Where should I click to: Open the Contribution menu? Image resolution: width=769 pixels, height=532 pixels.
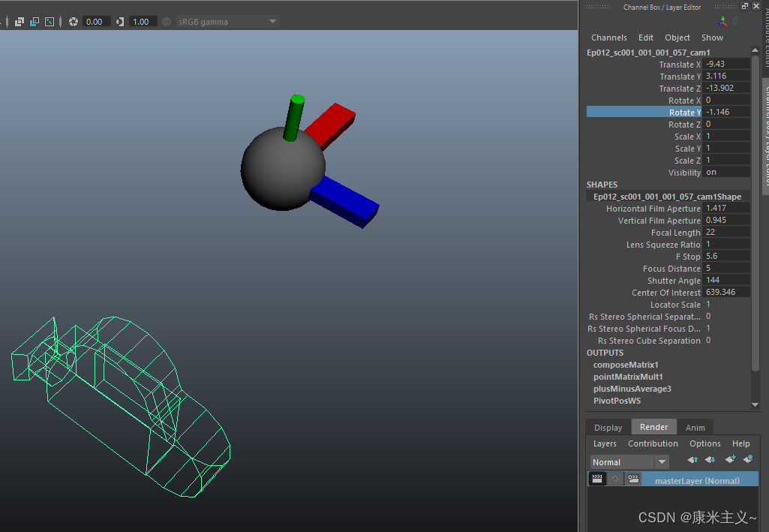(653, 443)
